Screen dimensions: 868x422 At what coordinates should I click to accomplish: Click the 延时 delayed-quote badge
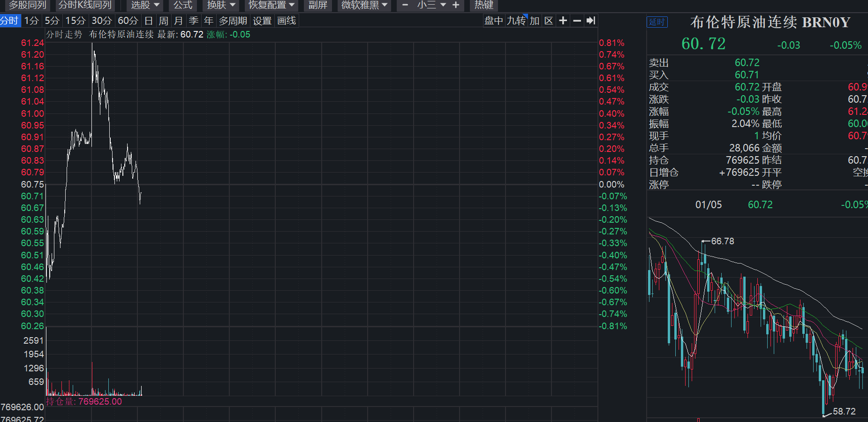point(657,22)
